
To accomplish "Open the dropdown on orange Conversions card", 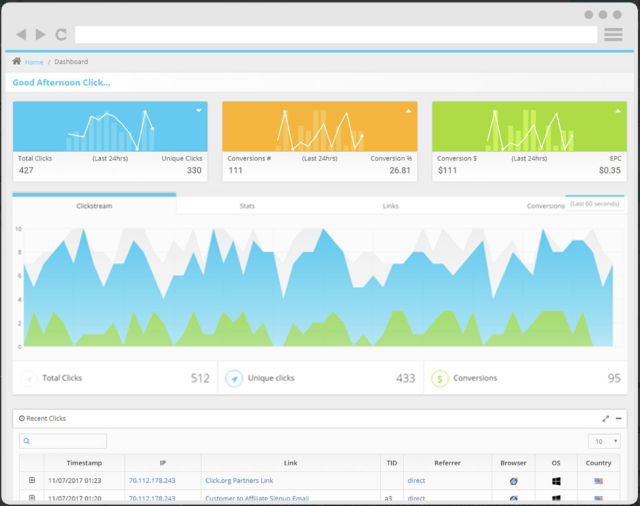I will 408,110.
